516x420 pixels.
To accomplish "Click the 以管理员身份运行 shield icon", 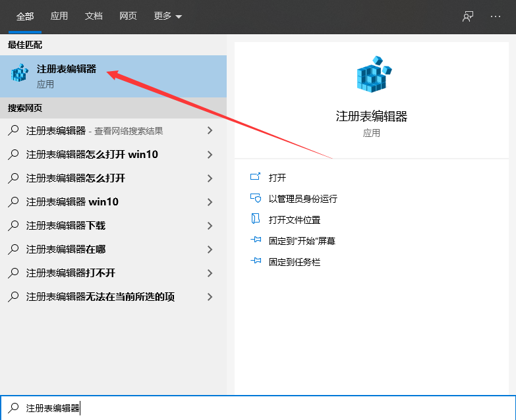I will click(x=256, y=199).
